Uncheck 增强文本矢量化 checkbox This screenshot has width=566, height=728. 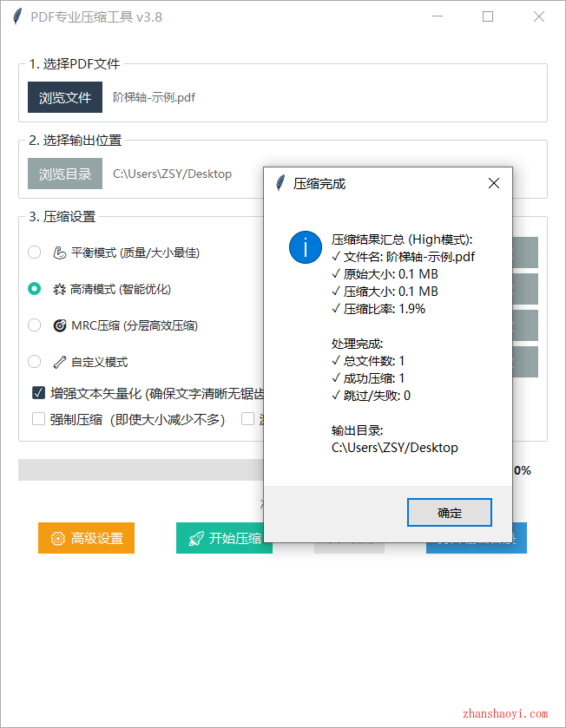coord(38,393)
